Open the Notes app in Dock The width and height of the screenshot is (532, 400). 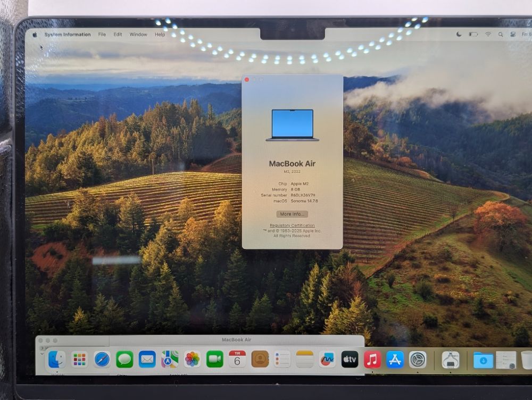point(305,359)
